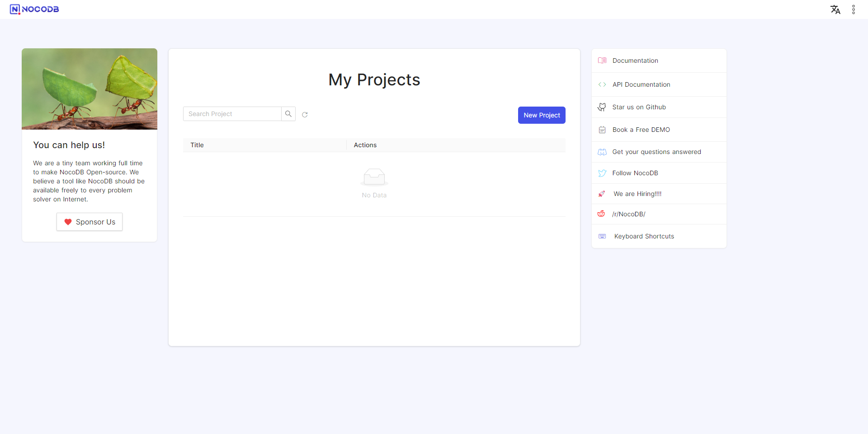The width and height of the screenshot is (868, 434).
Task: Click the search magnifier button
Action: (288, 114)
